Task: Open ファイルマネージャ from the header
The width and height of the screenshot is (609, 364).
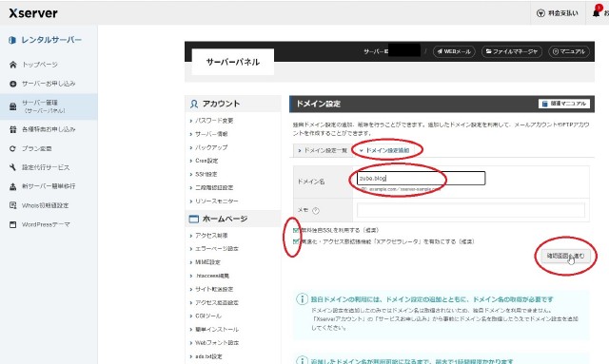Action: [512, 51]
